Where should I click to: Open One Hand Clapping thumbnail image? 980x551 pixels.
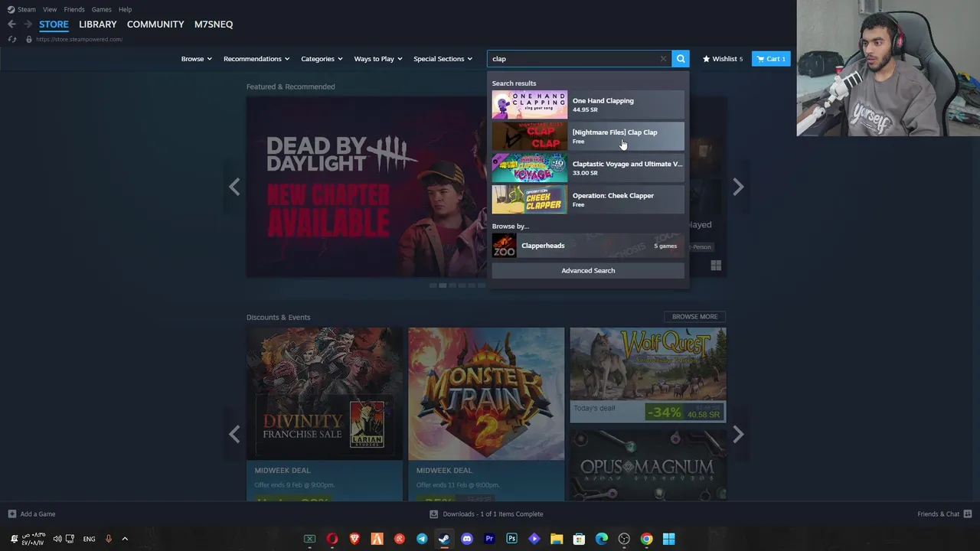pyautogui.click(x=530, y=105)
